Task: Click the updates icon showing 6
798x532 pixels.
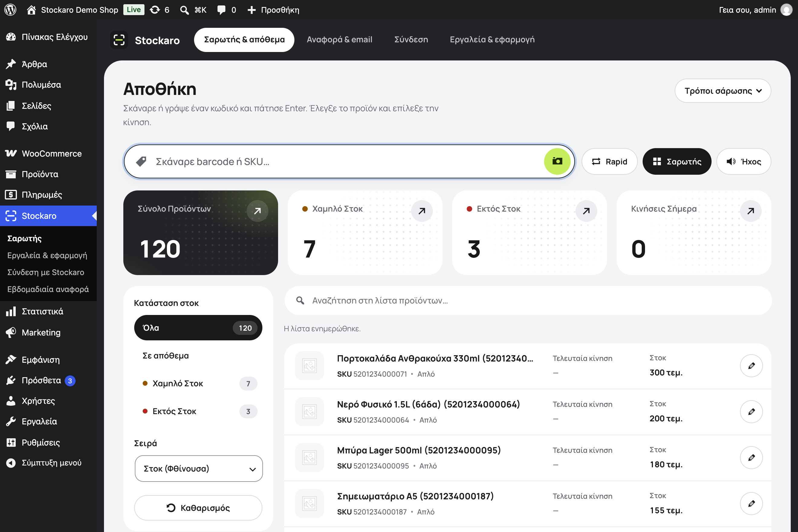Action: 160,10
